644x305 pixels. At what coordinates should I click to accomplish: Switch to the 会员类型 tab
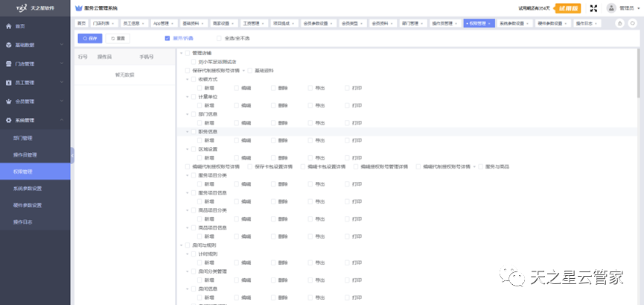[x=350, y=24]
